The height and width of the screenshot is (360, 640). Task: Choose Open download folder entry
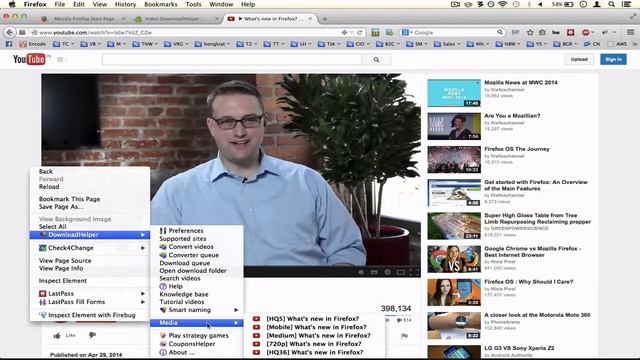(197, 270)
